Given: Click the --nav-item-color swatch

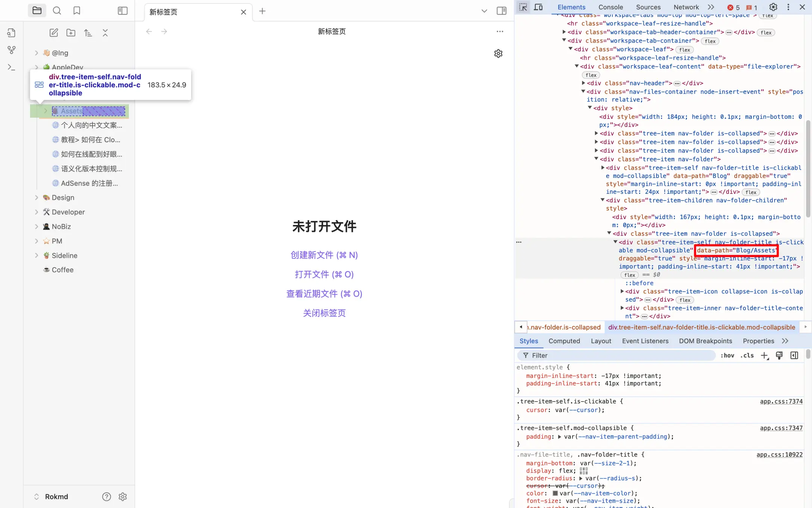Looking at the screenshot, I should [x=555, y=493].
